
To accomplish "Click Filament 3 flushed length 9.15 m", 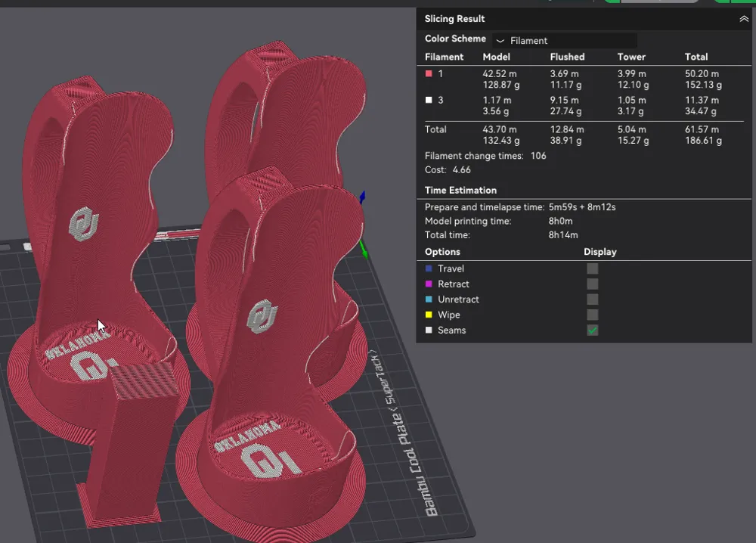I will pyautogui.click(x=565, y=101).
